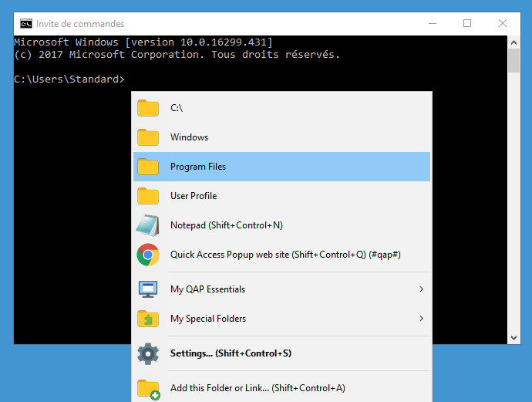Click the 2017 Microsoft Corporation copyright line
Viewport: 532px width, 402px height.
[177, 55]
